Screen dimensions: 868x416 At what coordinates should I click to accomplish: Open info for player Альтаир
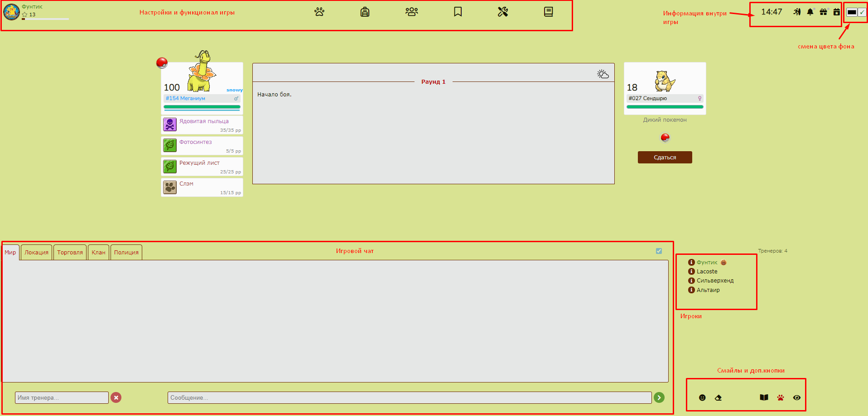[691, 290]
